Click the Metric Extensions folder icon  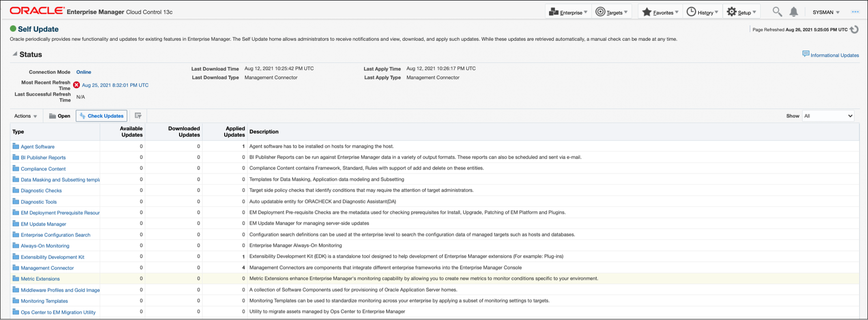coord(16,279)
